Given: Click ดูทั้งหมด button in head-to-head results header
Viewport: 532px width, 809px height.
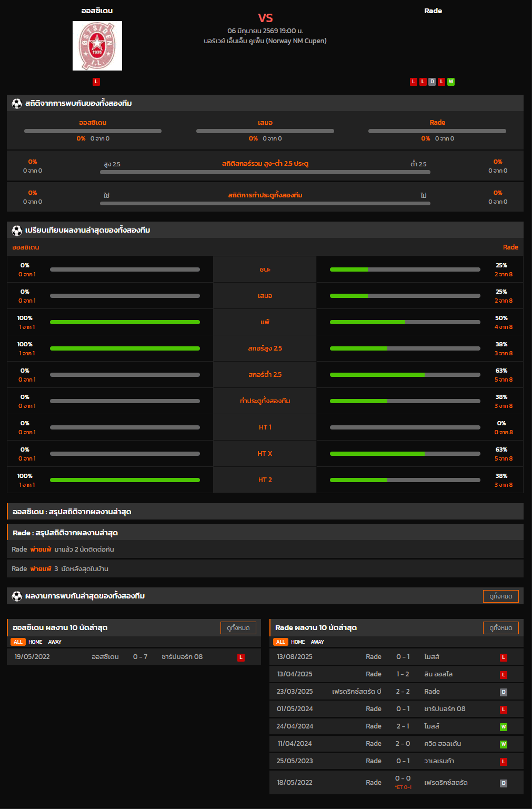Looking at the screenshot, I should pyautogui.click(x=501, y=596).
